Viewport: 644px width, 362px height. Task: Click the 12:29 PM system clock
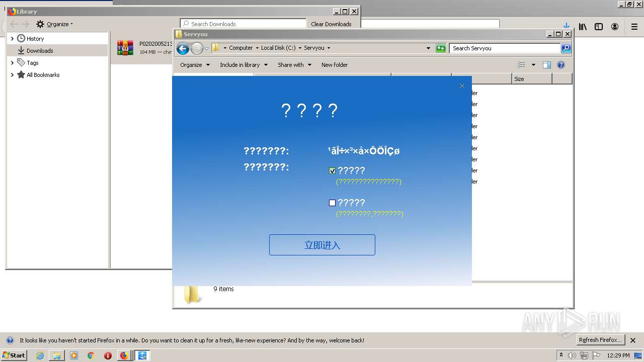618,355
